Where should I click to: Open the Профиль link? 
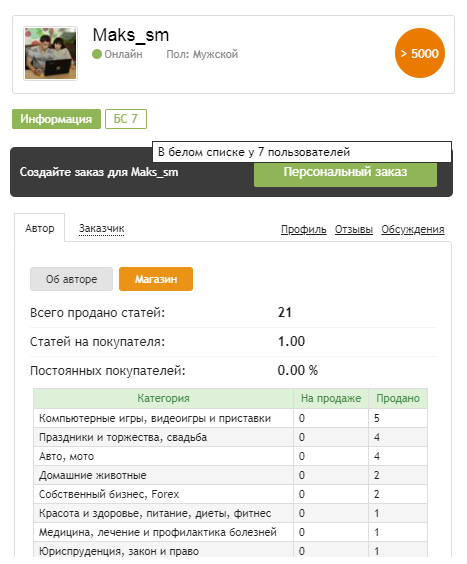pyautogui.click(x=303, y=229)
